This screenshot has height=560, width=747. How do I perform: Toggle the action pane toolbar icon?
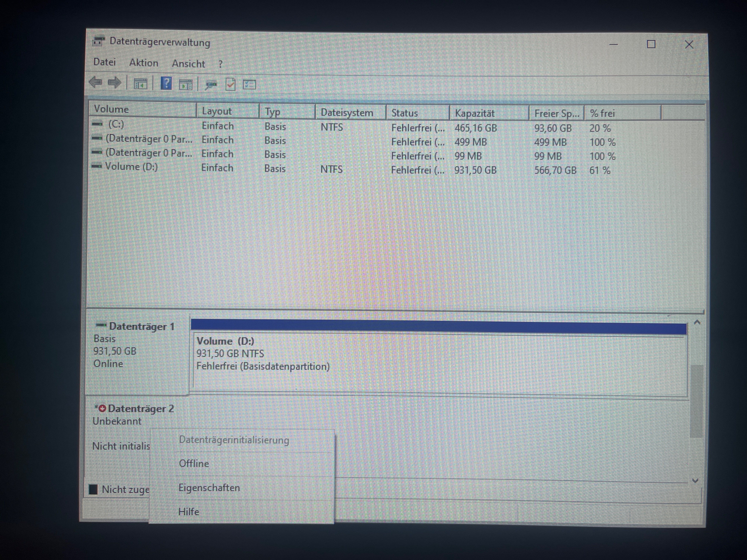185,84
